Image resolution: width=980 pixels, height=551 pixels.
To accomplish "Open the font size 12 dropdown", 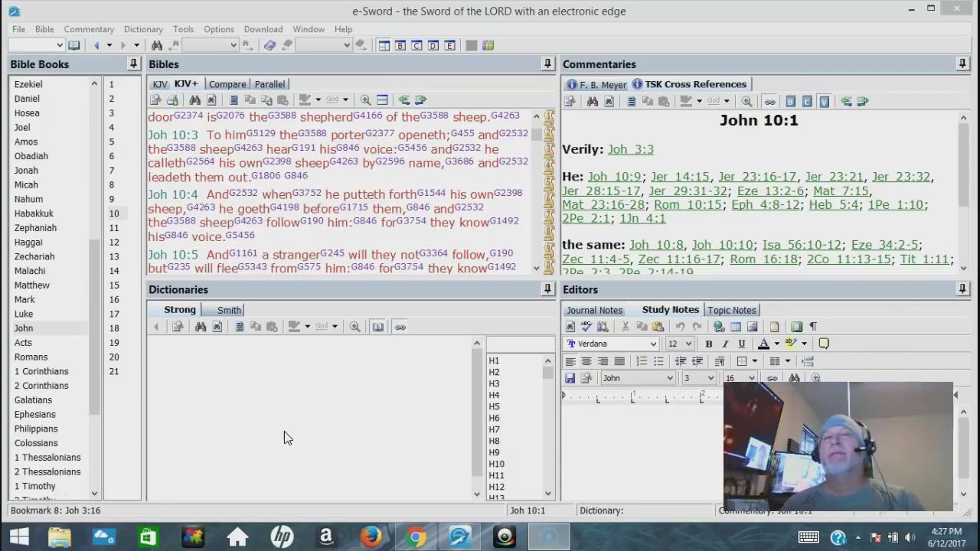I will point(688,344).
